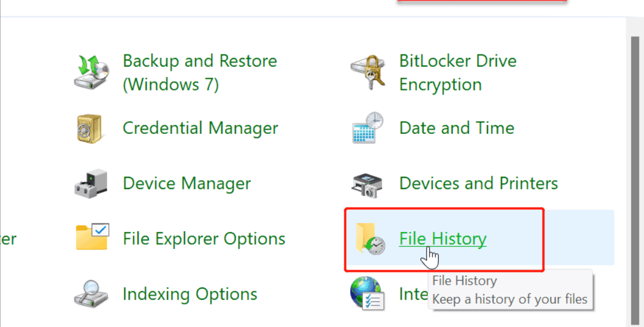Click the Internet Options globe icon
This screenshot has width=644, height=327.
coord(367,293)
